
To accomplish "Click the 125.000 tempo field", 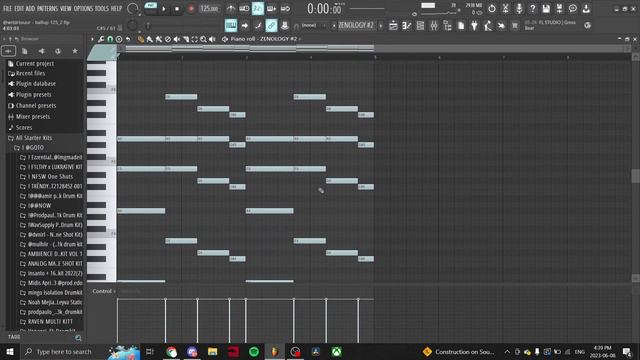I will [209, 9].
